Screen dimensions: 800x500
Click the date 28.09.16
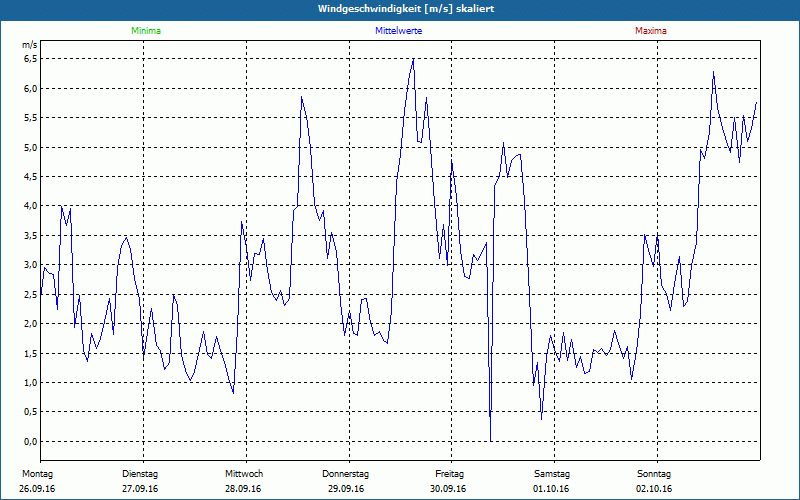[243, 489]
